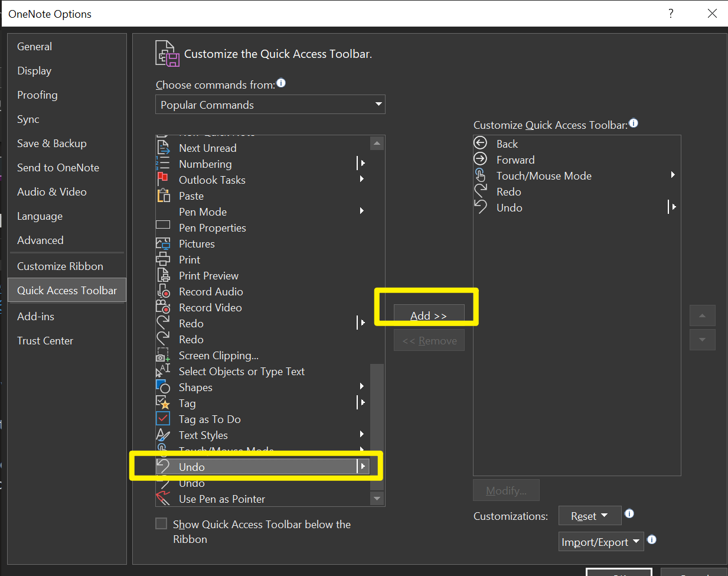Image resolution: width=728 pixels, height=576 pixels.
Task: Click the Pen Properties rectangle icon
Action: coord(163,225)
